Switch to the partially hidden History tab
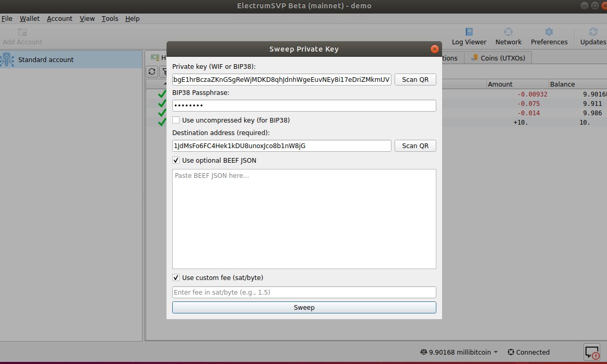607x364 pixels. coord(157,58)
